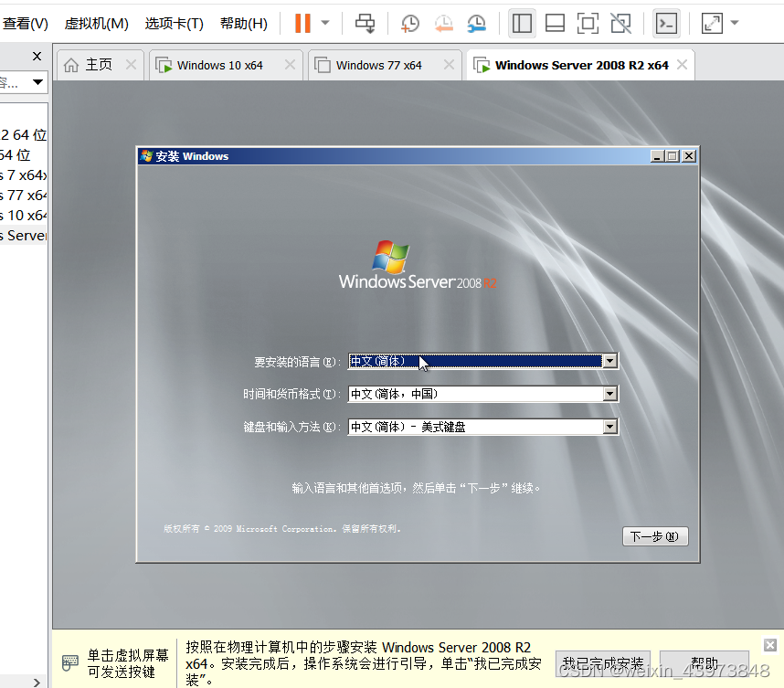Click the orange Pause virtual machine icon
Viewport: 784px width, 688px height.
pos(302,23)
